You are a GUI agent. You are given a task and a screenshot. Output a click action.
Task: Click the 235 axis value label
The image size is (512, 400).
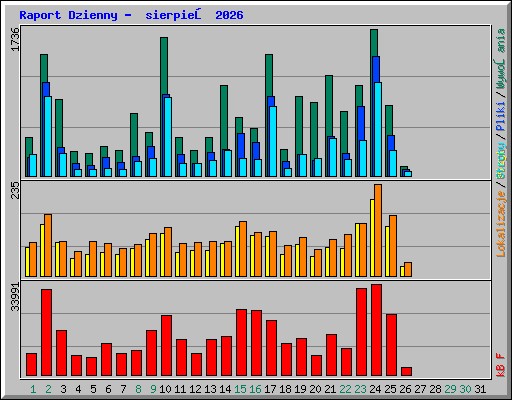[15, 190]
